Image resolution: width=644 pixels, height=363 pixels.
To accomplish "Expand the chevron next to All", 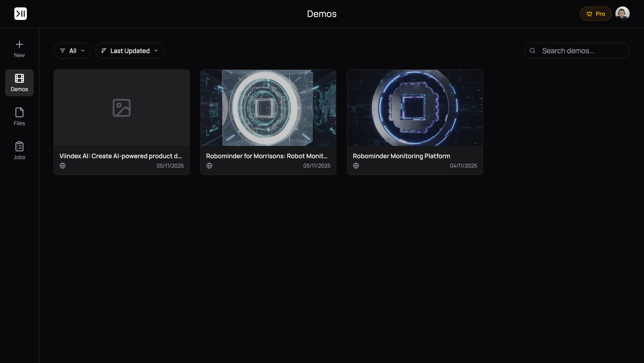I will 83,51.
